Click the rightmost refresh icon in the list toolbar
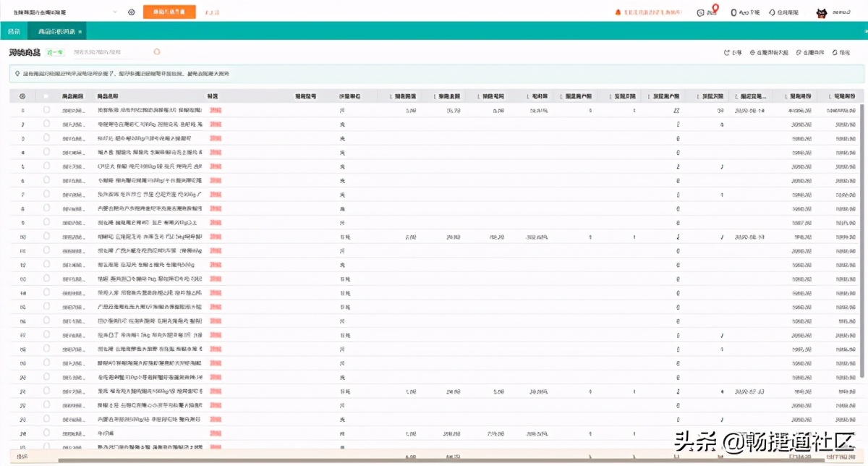The image size is (868, 466). pyautogui.click(x=835, y=53)
